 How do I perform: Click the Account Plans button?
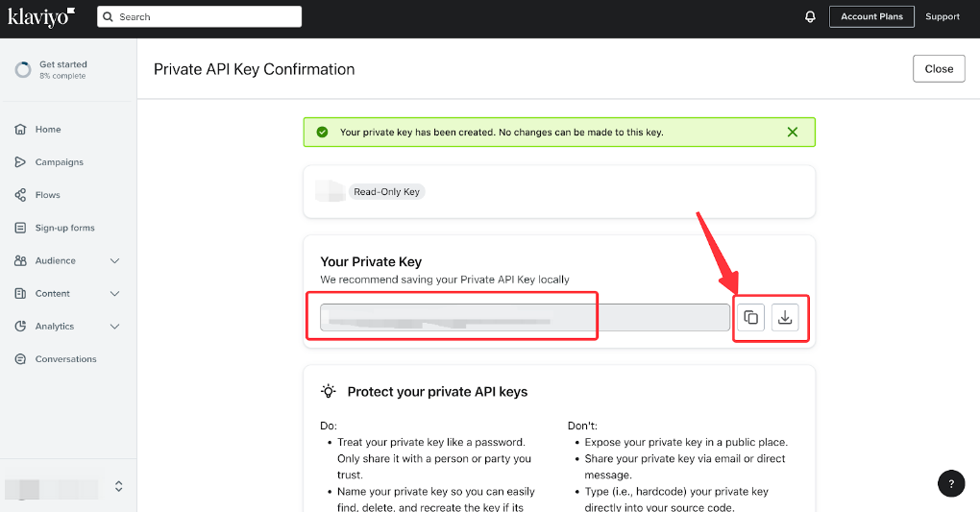tap(871, 17)
